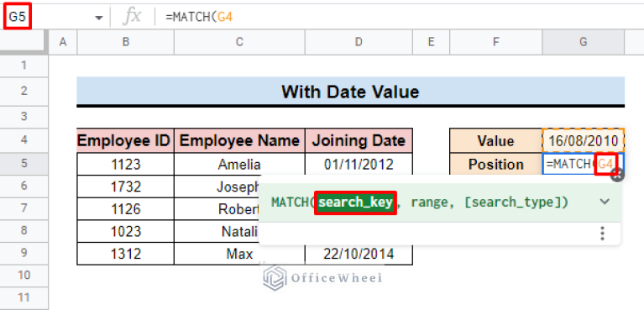Click the 'Joining Date' header cell

click(359, 140)
